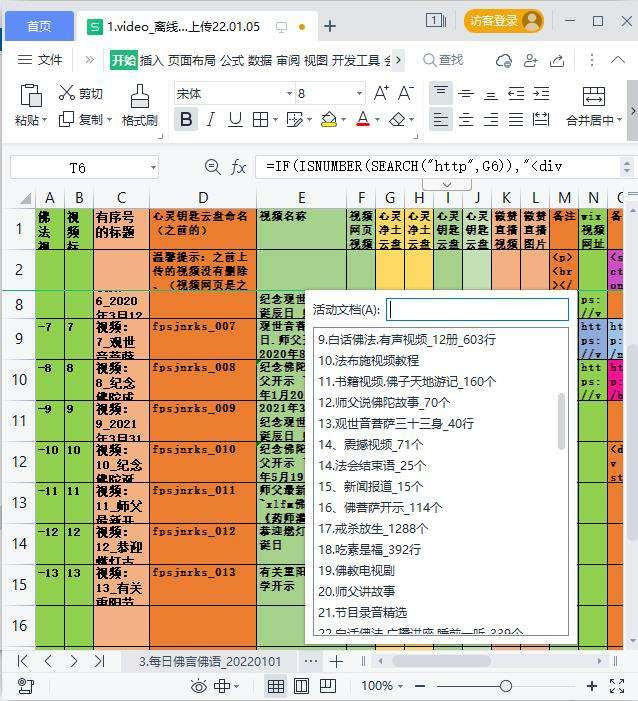
Task: Click the zoom magnifier beside formula bar
Action: pos(212,167)
